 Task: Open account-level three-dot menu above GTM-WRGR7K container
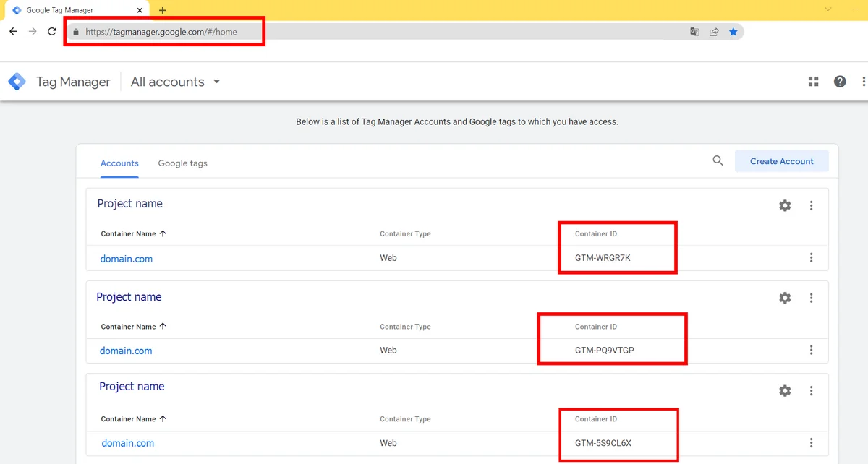click(x=811, y=206)
